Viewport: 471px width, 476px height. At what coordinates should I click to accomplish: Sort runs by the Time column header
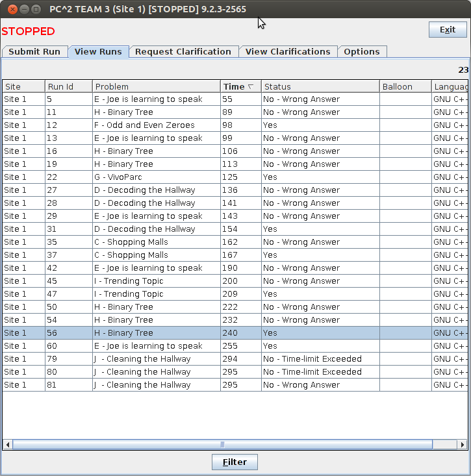[240, 86]
